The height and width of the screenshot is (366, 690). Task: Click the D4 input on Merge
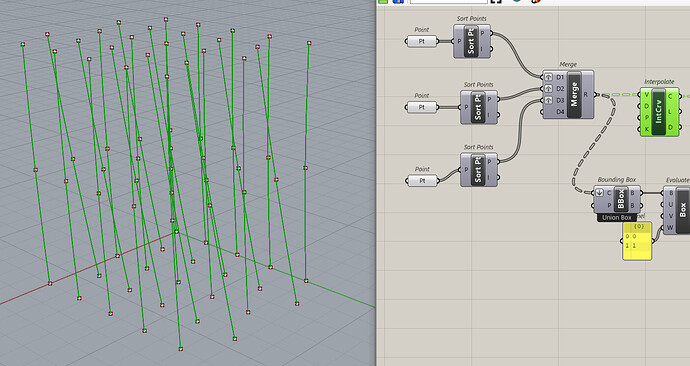560,112
